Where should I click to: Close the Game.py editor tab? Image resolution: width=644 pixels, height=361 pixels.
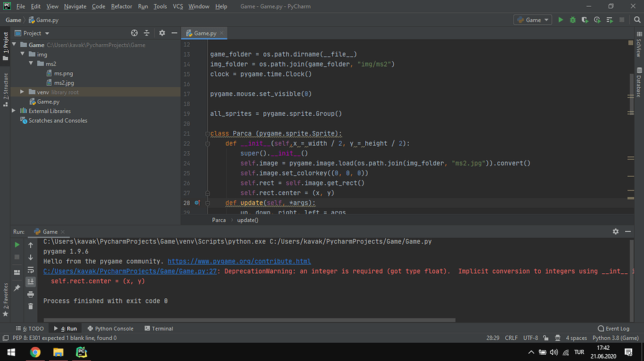[222, 33]
